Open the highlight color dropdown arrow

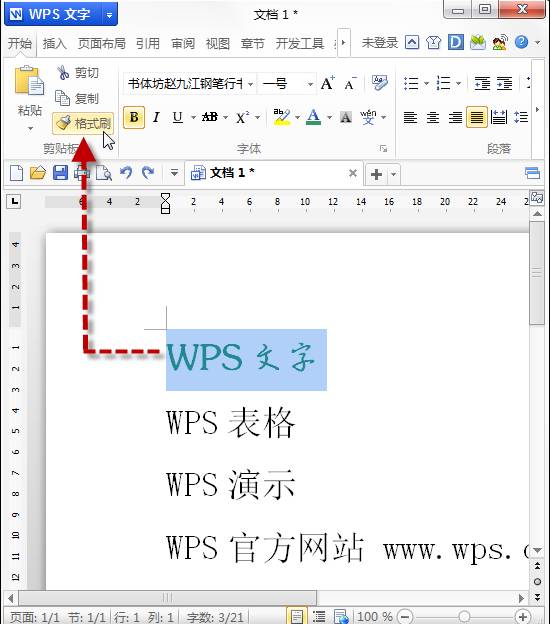tap(297, 117)
